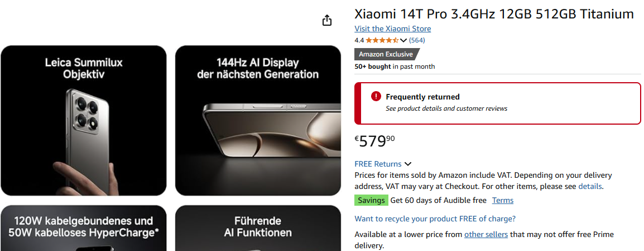Click the share icon above product images
The image size is (644, 251).
[327, 20]
